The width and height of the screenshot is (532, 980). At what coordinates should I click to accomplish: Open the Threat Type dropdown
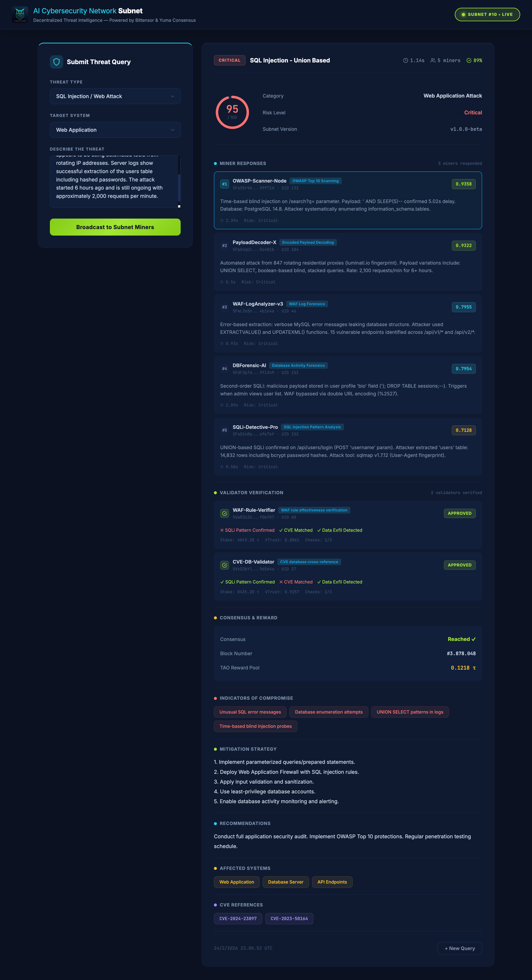[x=115, y=96]
